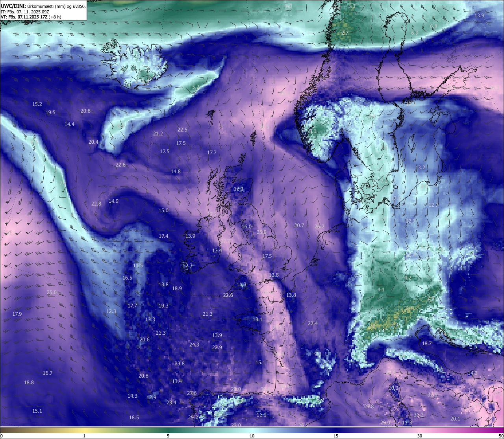The height and width of the screenshot is (439, 504).
Task: Click the 6.8 value label
Action: (434, 26)
